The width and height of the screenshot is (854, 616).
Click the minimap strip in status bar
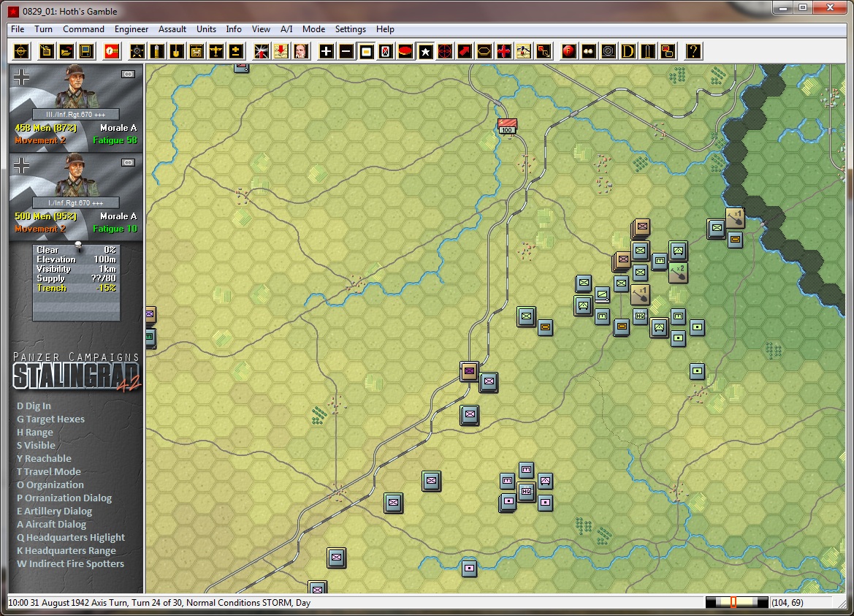[x=736, y=602]
